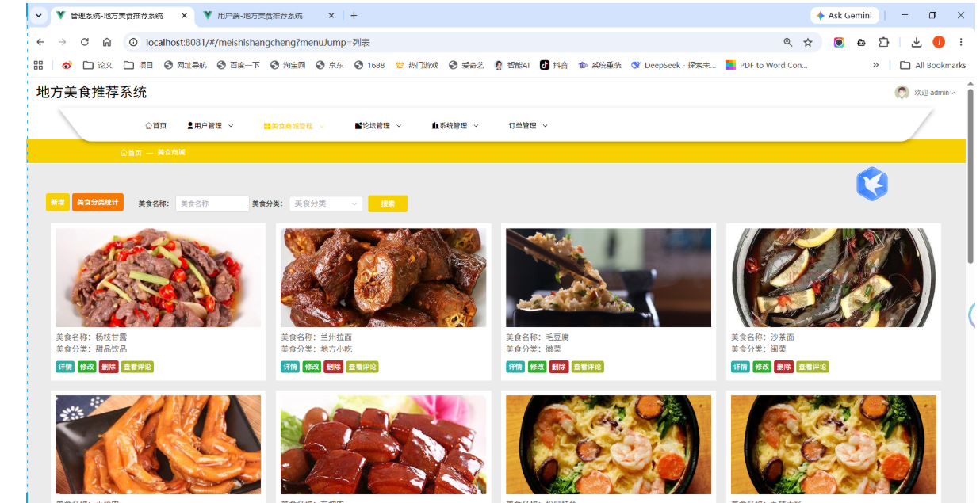Expand the 美食商城管理 menu
This screenshot has width=980, height=503.
click(x=294, y=126)
